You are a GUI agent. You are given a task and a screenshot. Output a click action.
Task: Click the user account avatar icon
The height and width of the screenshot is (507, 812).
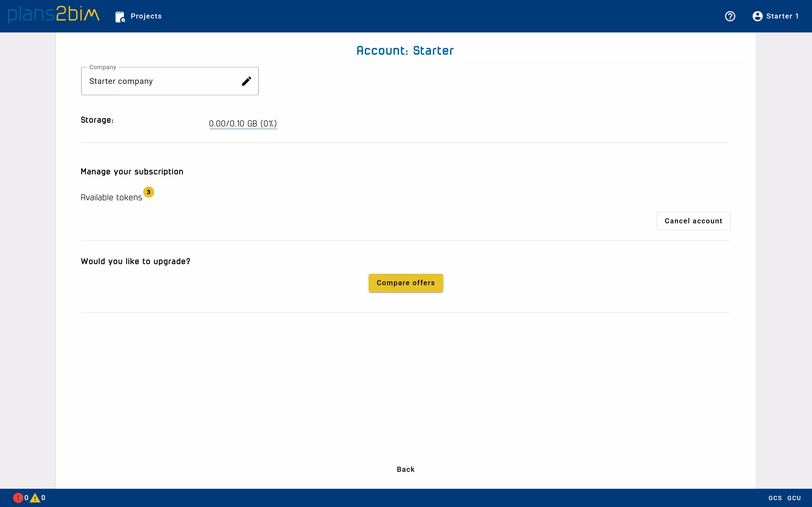pyautogui.click(x=757, y=16)
